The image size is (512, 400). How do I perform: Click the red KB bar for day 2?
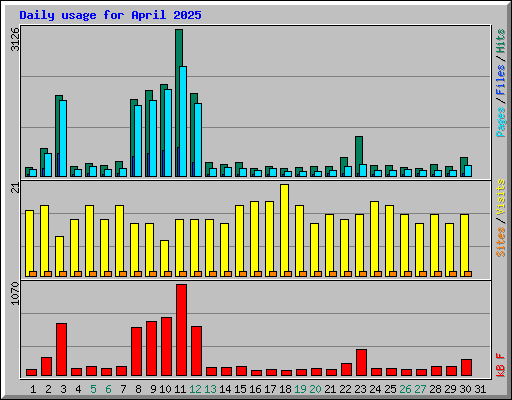pyautogui.click(x=46, y=366)
